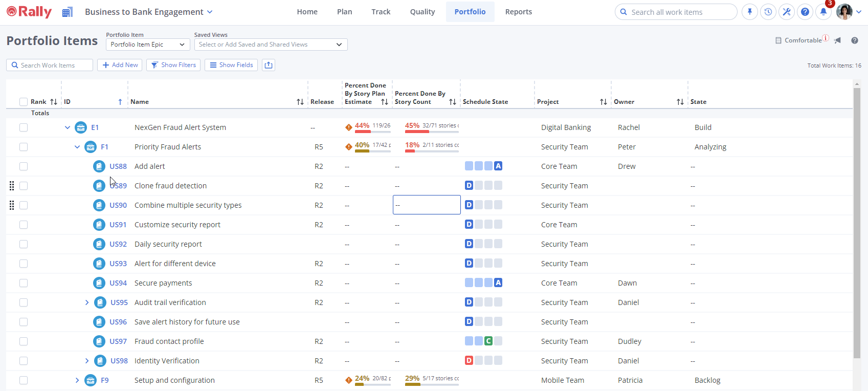Switch to the Reports tab

click(518, 12)
